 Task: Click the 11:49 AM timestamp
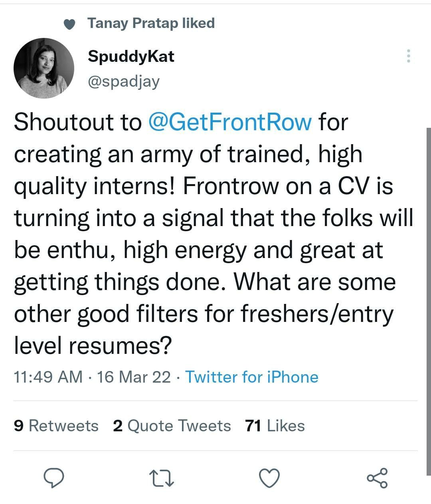click(x=48, y=377)
